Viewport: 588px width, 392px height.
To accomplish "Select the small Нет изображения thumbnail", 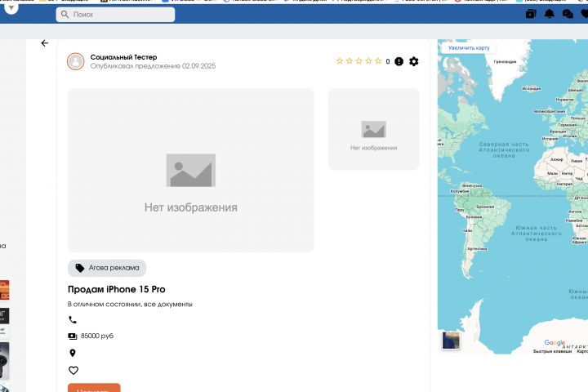I will 374,129.
